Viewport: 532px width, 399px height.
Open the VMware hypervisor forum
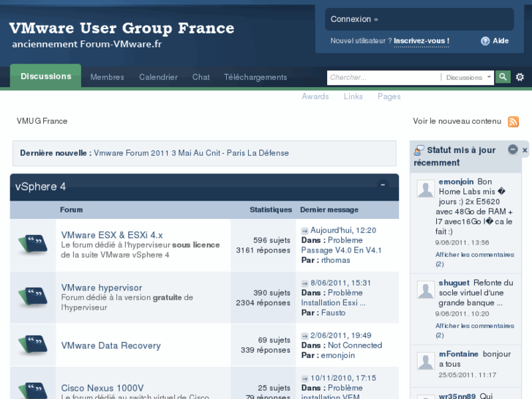pos(102,288)
